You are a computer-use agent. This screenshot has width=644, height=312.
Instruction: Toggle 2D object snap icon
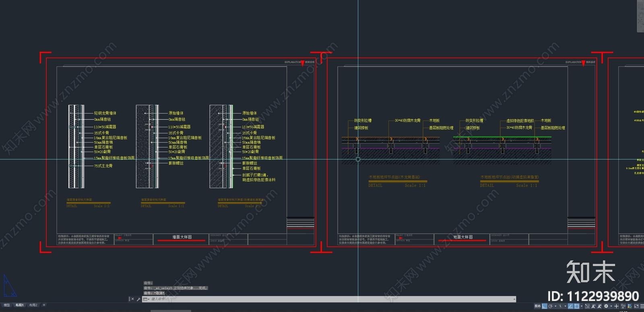click(577, 306)
